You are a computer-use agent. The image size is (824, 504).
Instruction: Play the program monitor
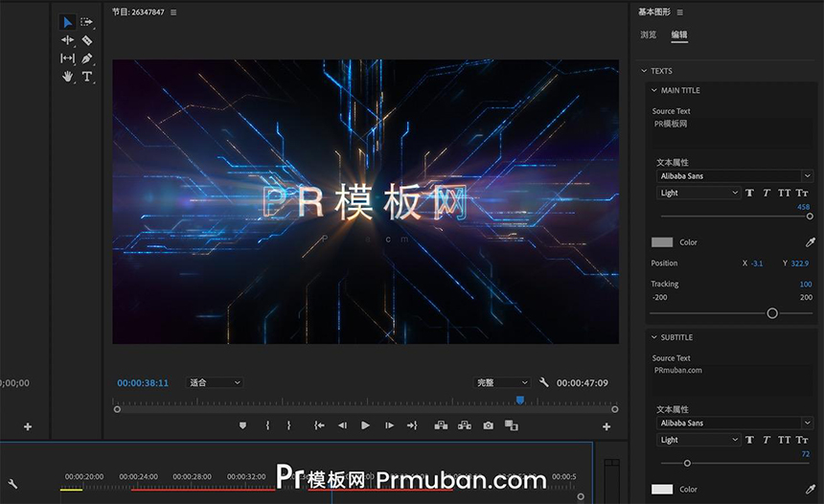(365, 425)
